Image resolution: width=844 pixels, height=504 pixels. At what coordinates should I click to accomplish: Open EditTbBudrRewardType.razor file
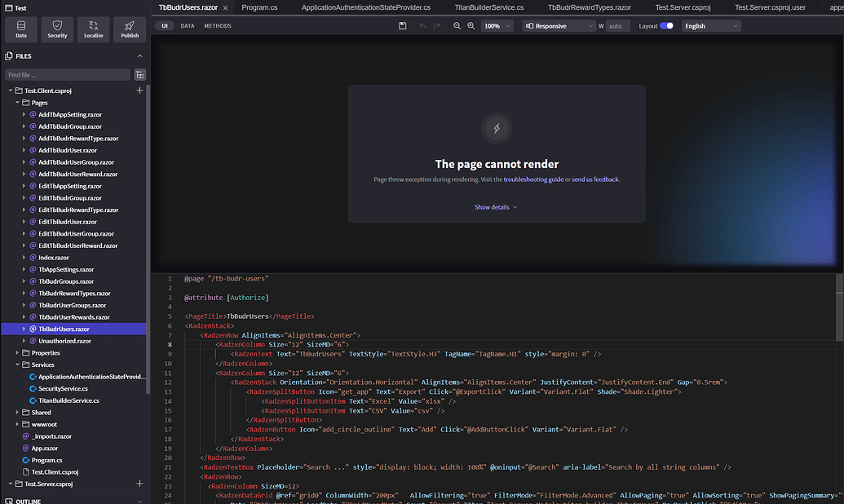click(78, 210)
